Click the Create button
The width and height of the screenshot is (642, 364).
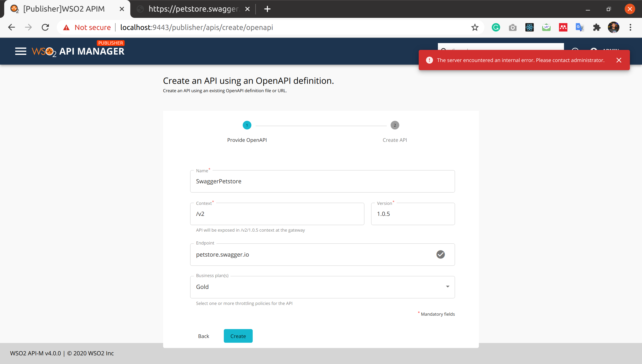click(x=238, y=336)
